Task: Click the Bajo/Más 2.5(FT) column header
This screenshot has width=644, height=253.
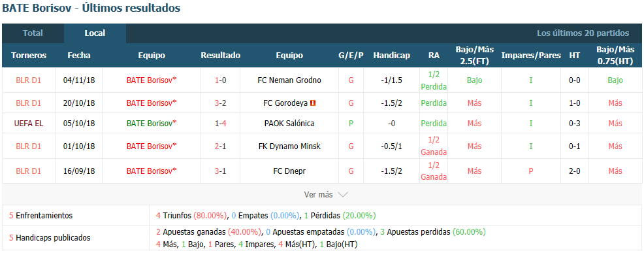Action: tap(474, 55)
